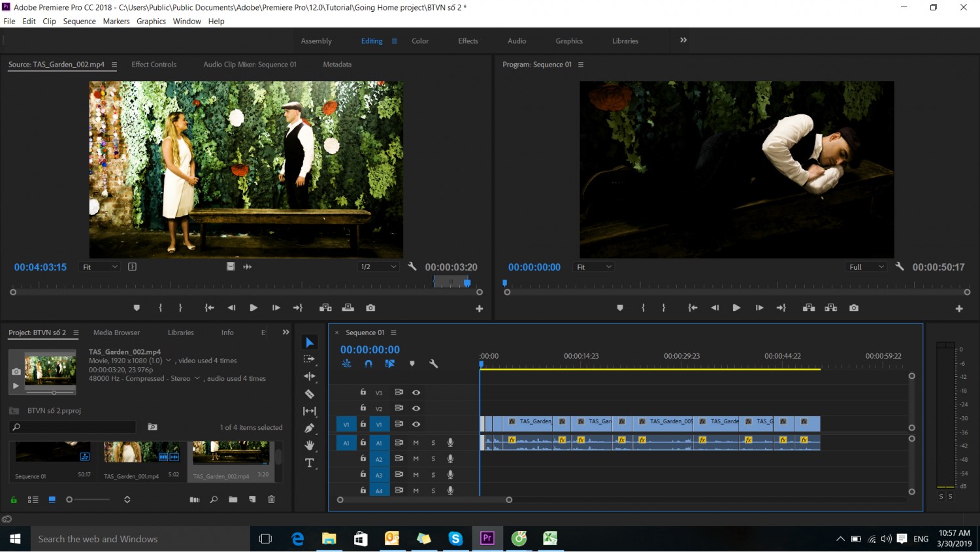Hide the V2 track output eye
The image size is (980, 552).
click(x=416, y=408)
